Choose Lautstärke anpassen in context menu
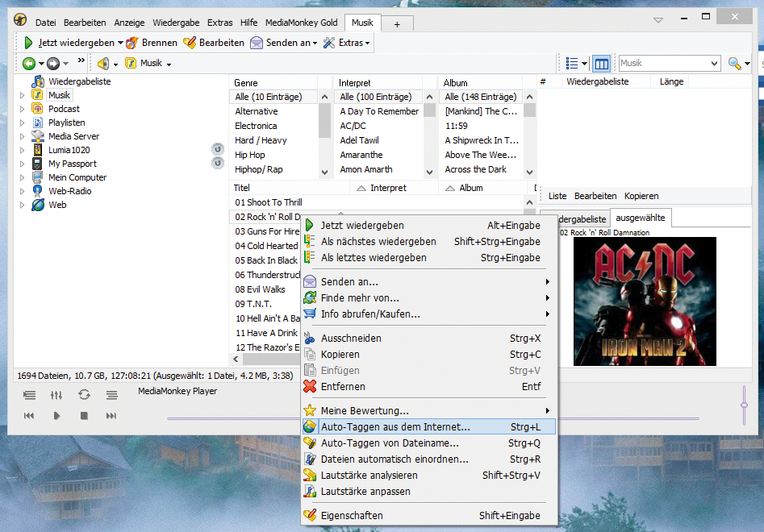The height and width of the screenshot is (532, 764). tap(428, 491)
